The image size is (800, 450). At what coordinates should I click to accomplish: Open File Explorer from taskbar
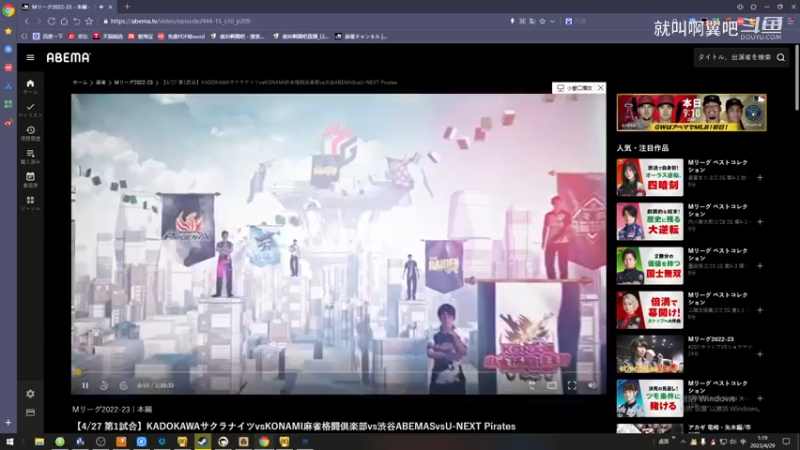(x=39, y=441)
